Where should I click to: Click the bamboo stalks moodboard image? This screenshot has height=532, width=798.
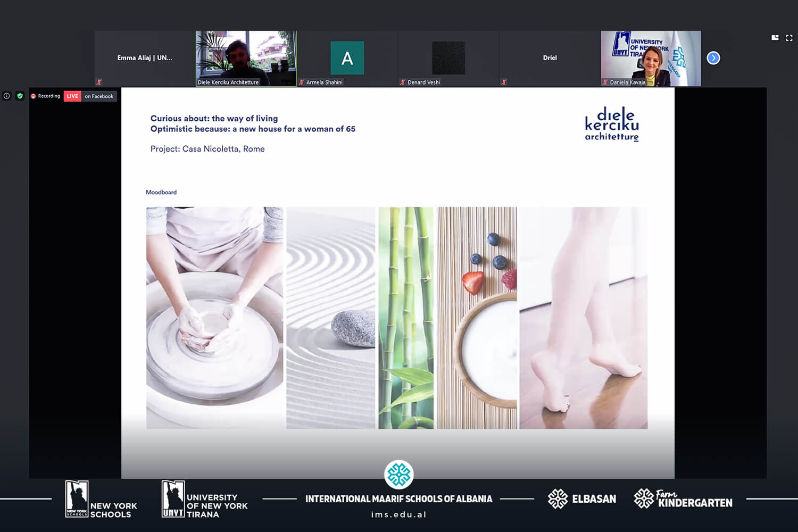[405, 318]
